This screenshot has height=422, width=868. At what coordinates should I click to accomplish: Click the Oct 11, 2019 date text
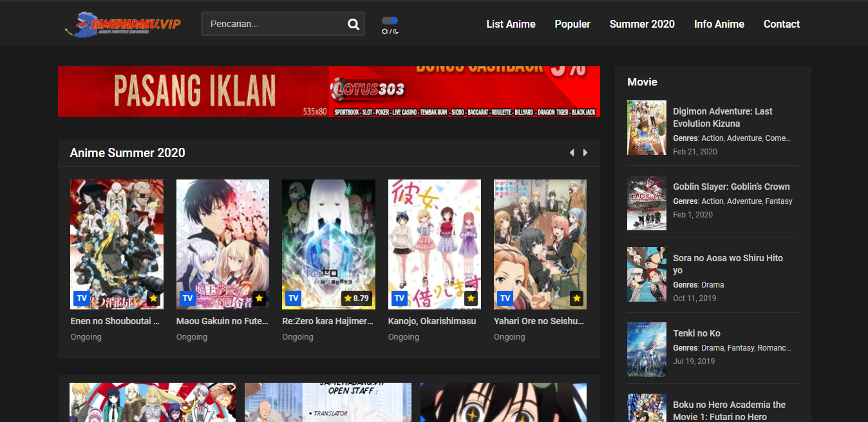click(x=694, y=298)
